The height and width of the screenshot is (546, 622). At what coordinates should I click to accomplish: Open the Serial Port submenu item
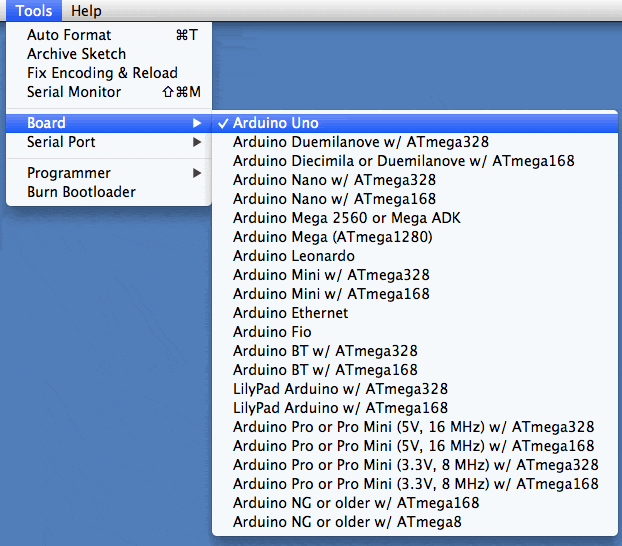[x=109, y=142]
